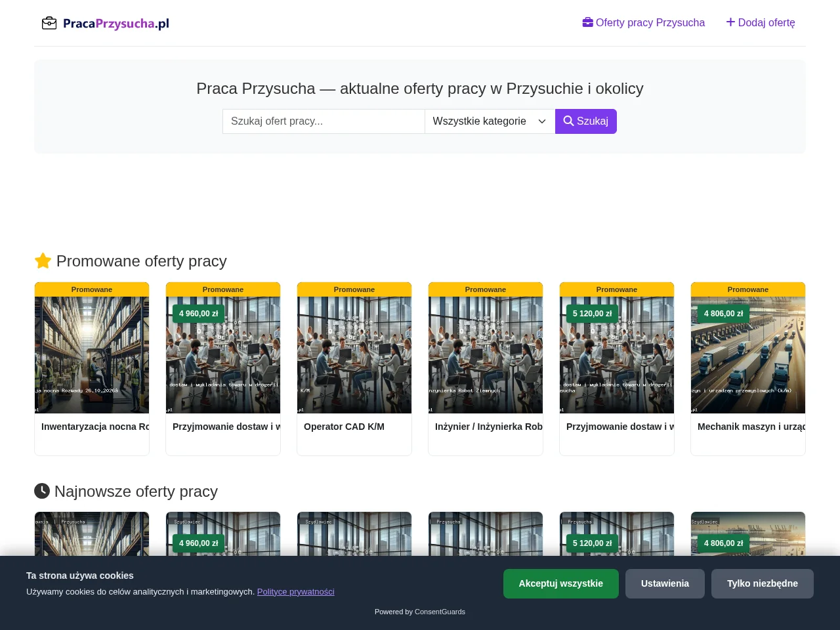The image size is (840, 630).
Task: Click Inwentaryzacja nocna offer title
Action: coord(95,427)
